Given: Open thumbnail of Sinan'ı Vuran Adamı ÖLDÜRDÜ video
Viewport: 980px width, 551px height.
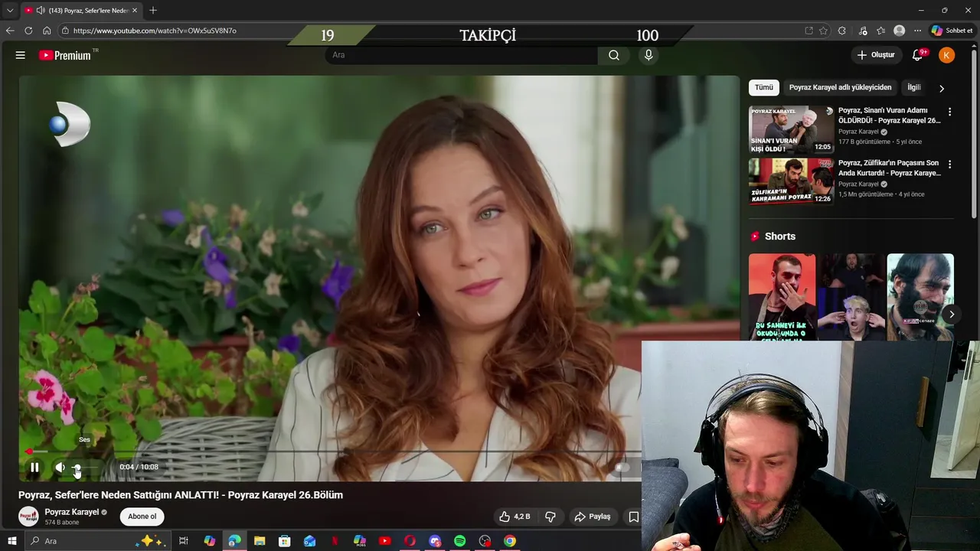Looking at the screenshot, I should pyautogui.click(x=791, y=129).
